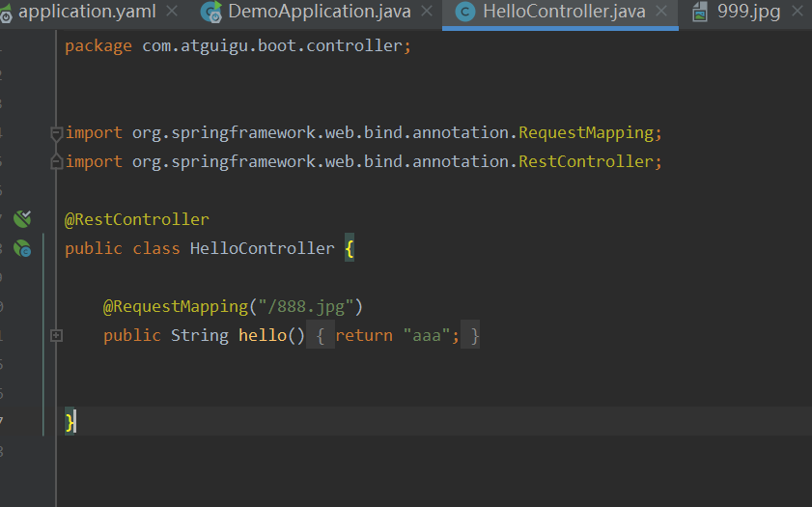Click the "/888.jpg" mapping string
The height and width of the screenshot is (507, 812).
point(306,306)
